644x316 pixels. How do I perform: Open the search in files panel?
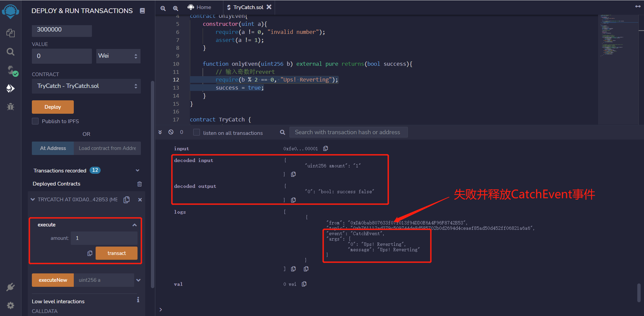click(10, 52)
